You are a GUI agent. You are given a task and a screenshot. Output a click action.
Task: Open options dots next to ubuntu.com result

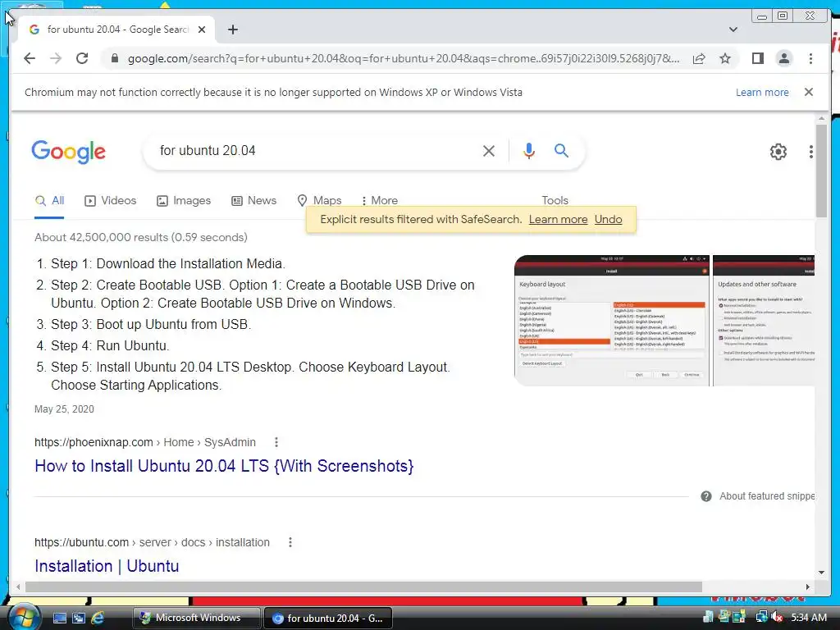point(290,542)
